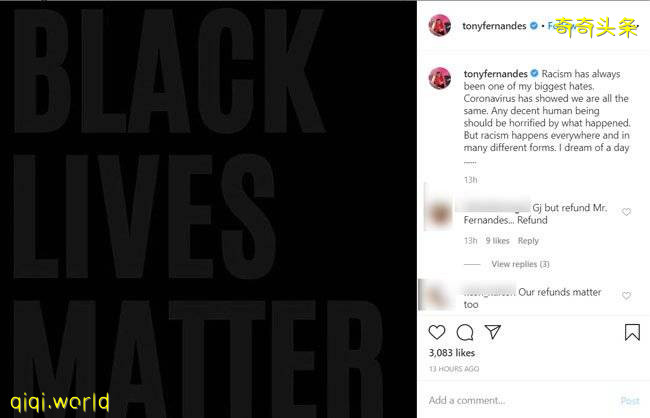Open the 9 likes list on comment
This screenshot has height=418, width=650.
(x=497, y=241)
